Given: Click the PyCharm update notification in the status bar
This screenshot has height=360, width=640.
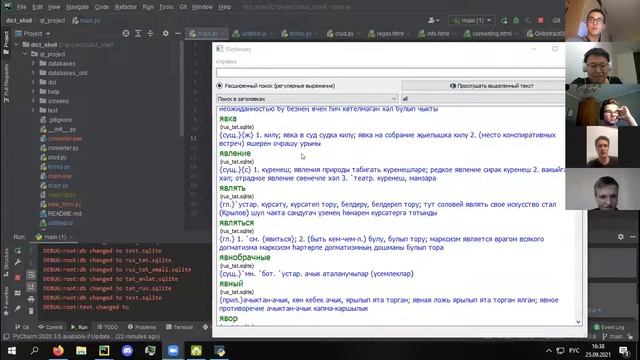Looking at the screenshot, I should [x=86, y=337].
